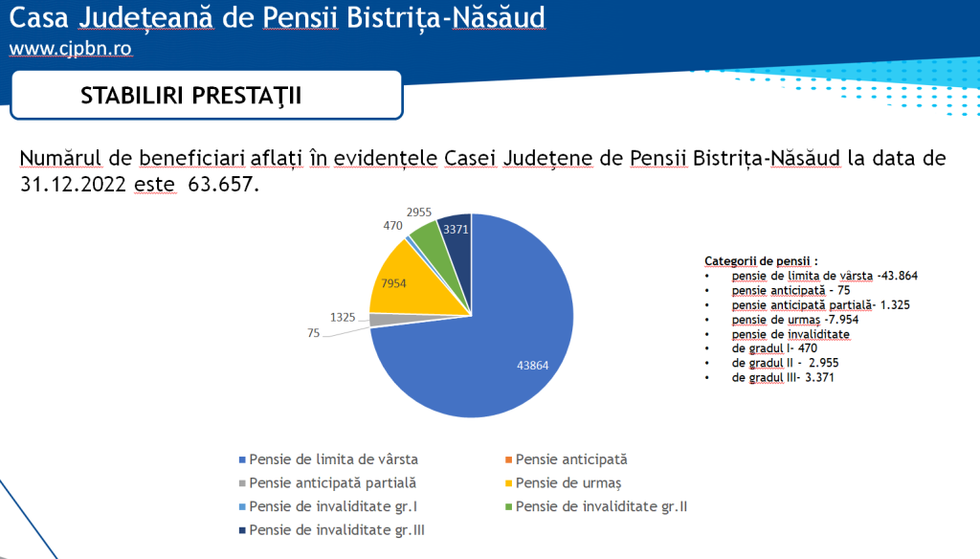Click the blue Pensie de limita de vârsta legend swatch
The image size is (980, 559).
[x=243, y=460]
